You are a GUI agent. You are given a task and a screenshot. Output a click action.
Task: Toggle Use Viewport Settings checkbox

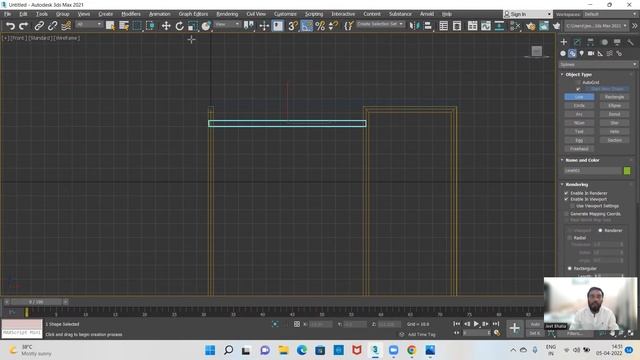click(572, 206)
